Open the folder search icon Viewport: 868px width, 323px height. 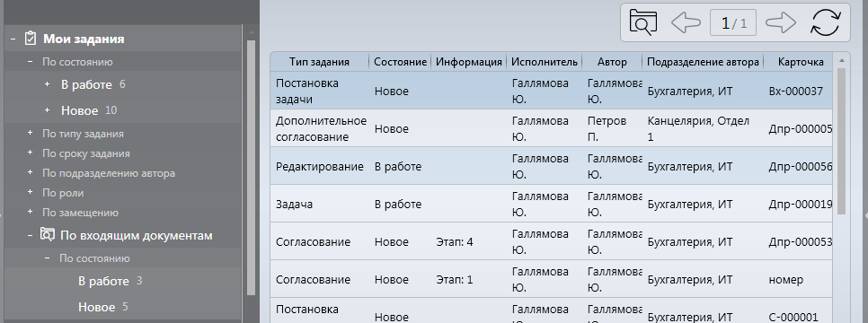coord(642,22)
